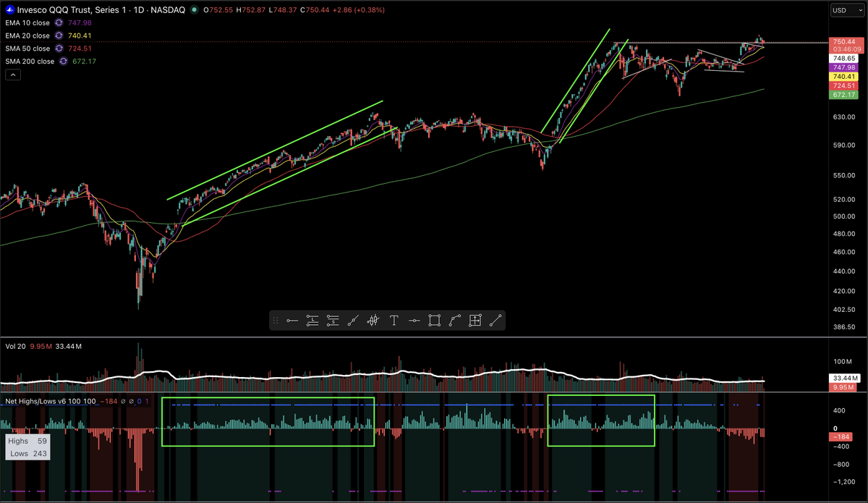Select the horizontal line tool
Screen dimensions: 868x503
pos(414,320)
